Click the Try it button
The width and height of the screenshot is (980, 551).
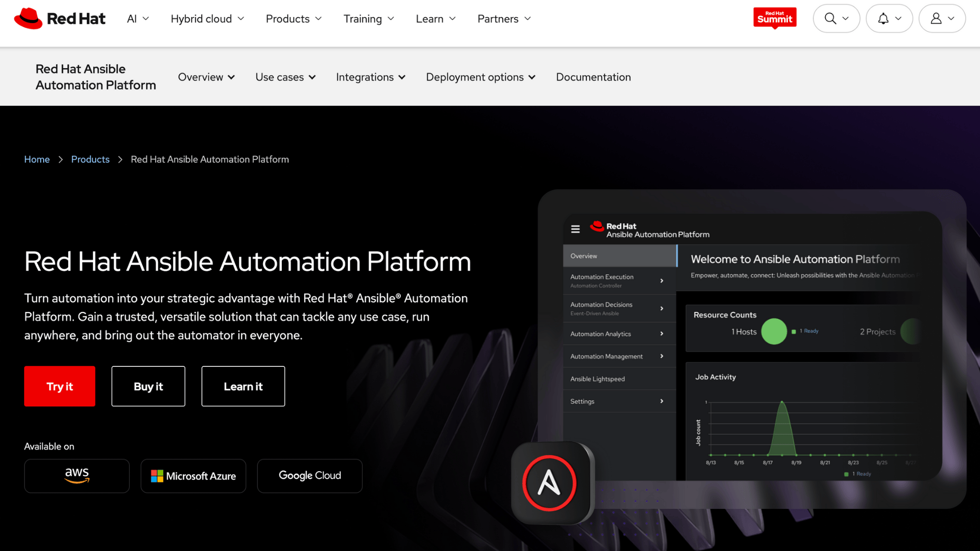coord(59,386)
